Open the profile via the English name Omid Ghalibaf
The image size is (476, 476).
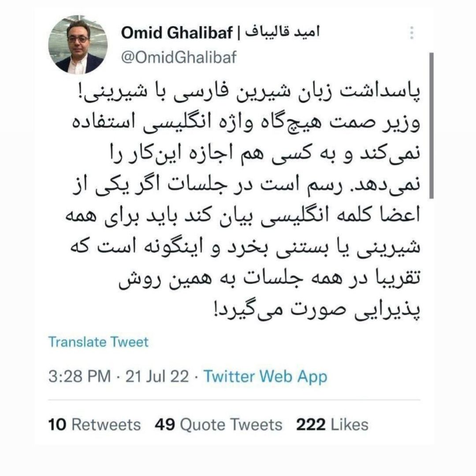pos(176,33)
